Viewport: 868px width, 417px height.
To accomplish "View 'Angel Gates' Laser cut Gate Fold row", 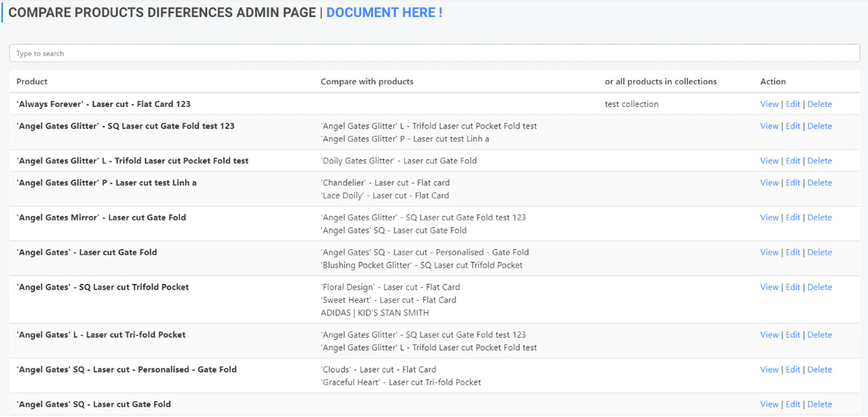I will coord(769,252).
